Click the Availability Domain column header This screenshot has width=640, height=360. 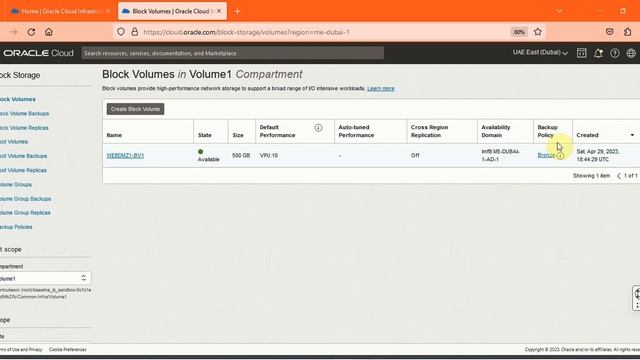coord(496,131)
